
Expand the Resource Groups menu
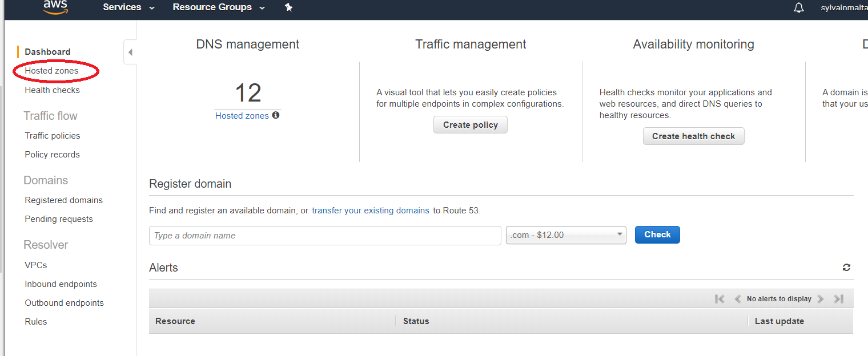(x=219, y=7)
